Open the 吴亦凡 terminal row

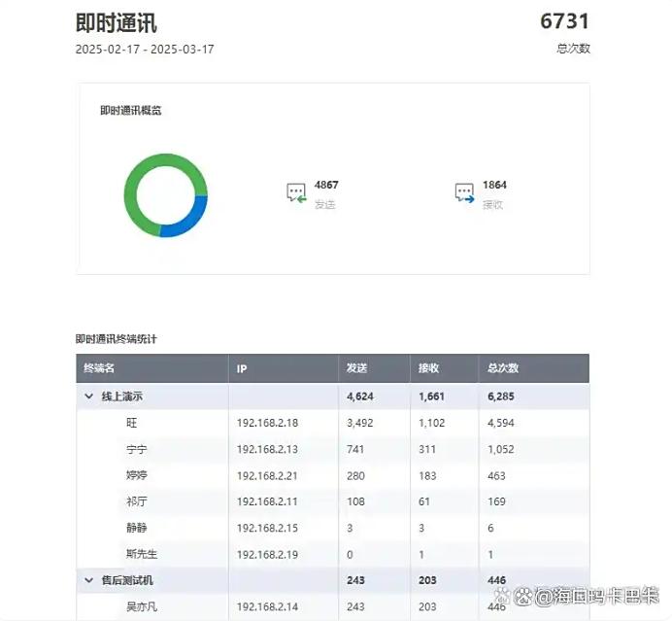tap(140, 606)
